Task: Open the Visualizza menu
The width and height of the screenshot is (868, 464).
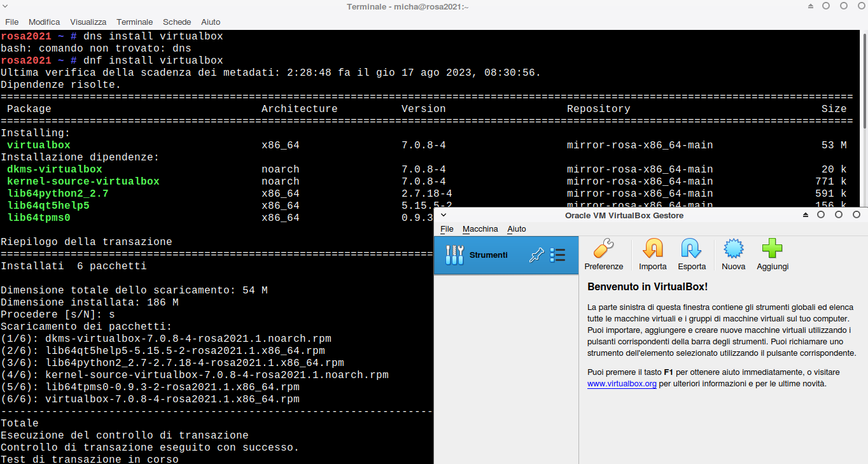Action: coord(88,22)
